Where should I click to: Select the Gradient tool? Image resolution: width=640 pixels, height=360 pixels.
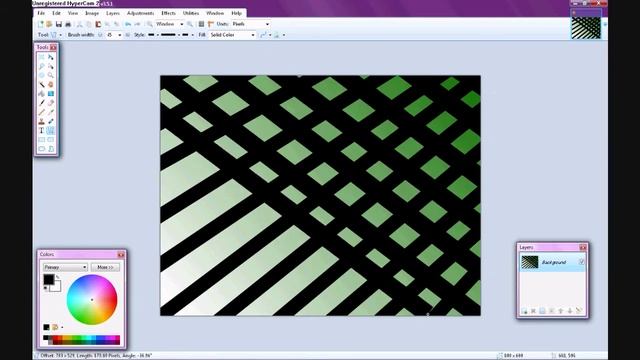pos(51,93)
